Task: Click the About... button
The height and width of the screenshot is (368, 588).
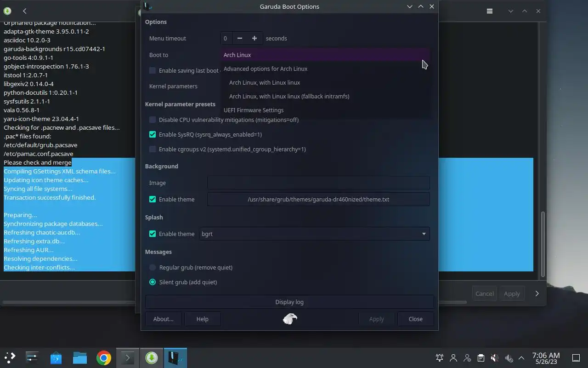Action: tap(163, 319)
